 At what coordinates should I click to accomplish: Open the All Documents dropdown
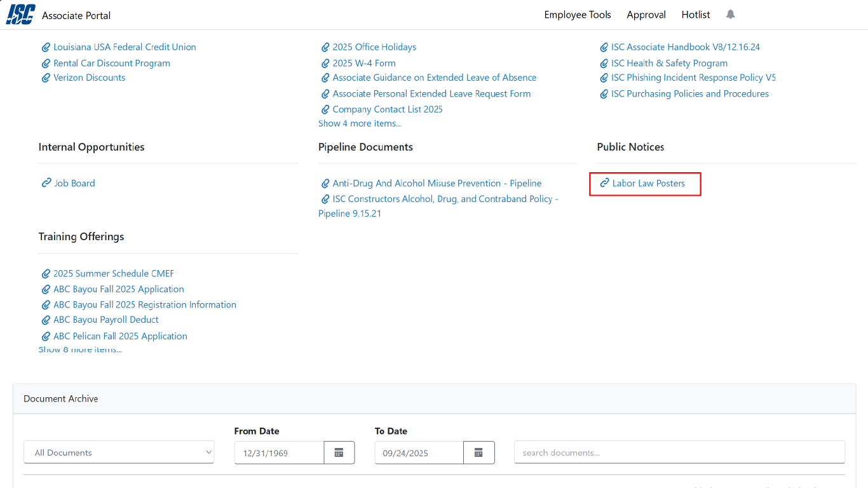pyautogui.click(x=119, y=452)
